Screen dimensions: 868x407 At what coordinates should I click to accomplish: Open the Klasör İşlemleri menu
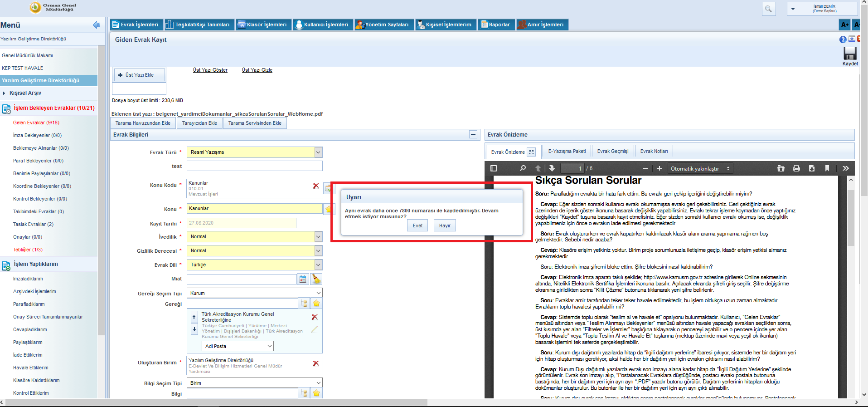click(262, 25)
